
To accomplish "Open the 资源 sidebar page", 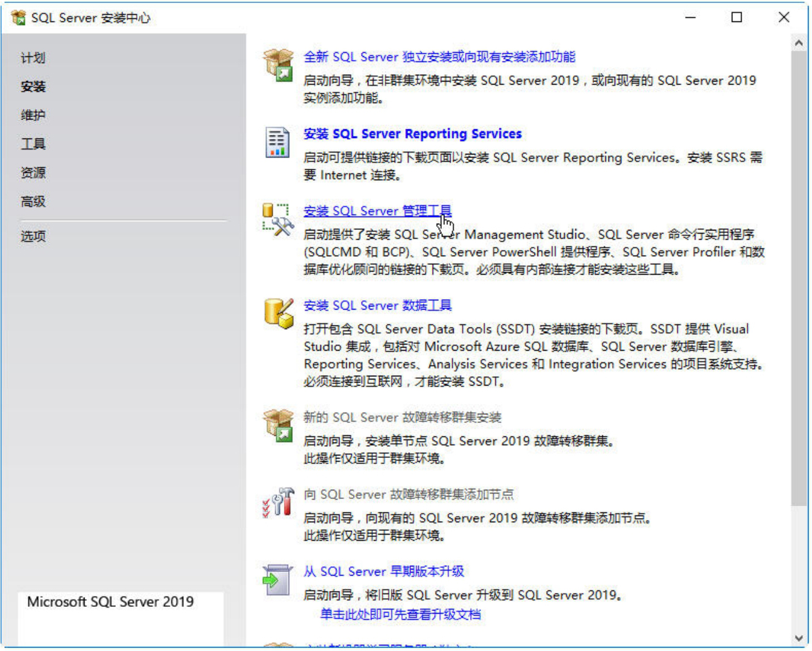I will (33, 173).
